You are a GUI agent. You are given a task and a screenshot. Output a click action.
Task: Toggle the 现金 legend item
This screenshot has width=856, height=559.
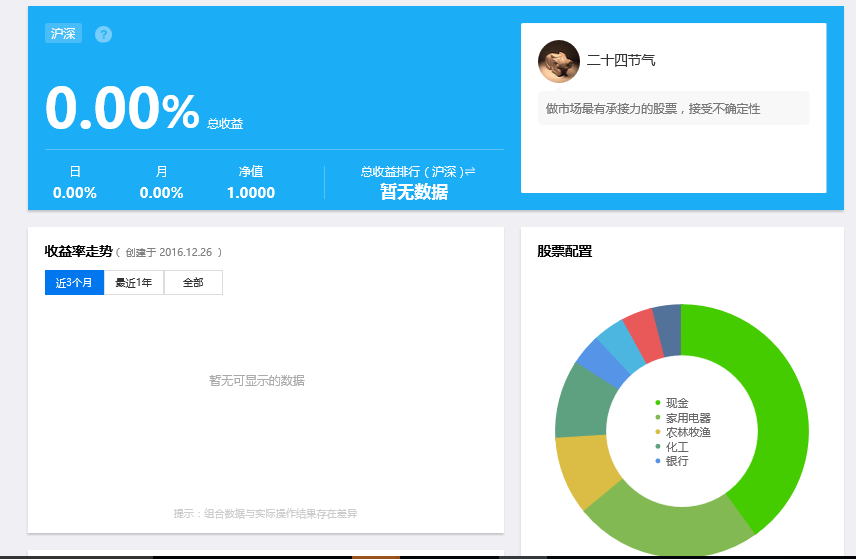(676, 403)
